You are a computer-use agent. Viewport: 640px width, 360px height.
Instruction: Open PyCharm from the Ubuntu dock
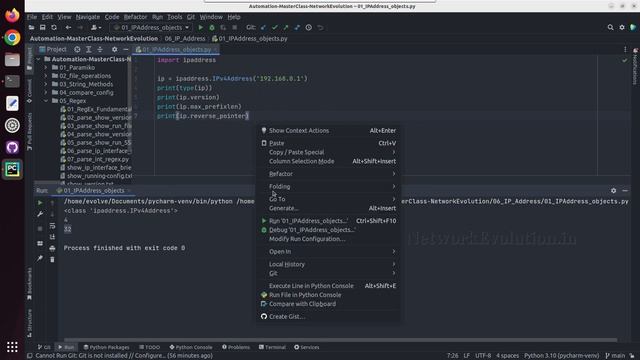click(12, 169)
